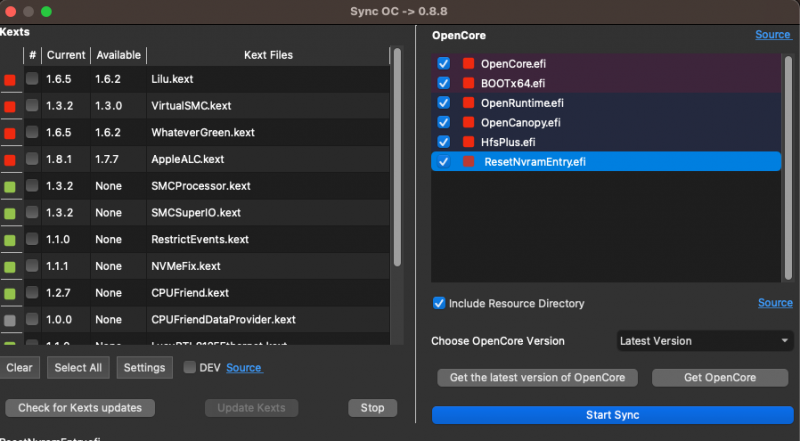Click Check for Kexts updates button
Screen dimensions: 800x441
point(80,408)
